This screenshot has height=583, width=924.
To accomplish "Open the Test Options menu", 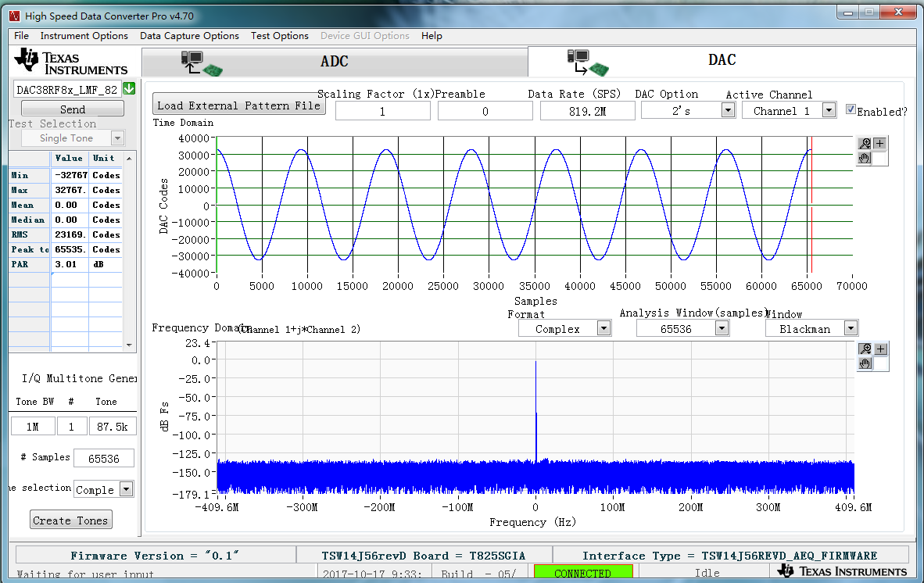I will [x=279, y=36].
